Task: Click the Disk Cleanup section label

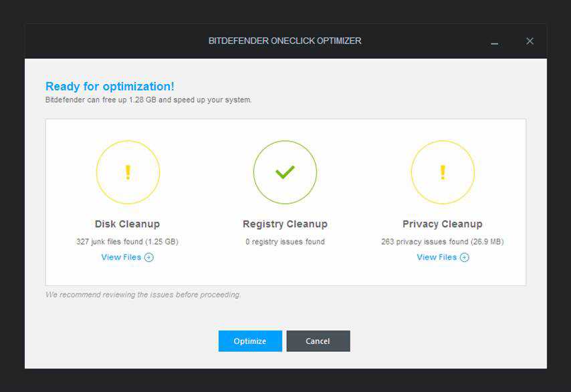Action: (128, 224)
